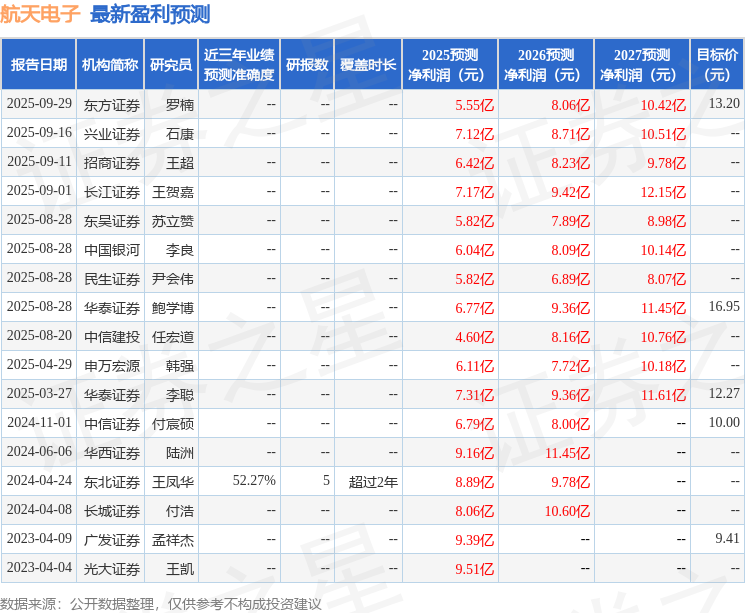745x613 pixels.
Task: Select the 航天电子 title text
Action: click(x=40, y=14)
